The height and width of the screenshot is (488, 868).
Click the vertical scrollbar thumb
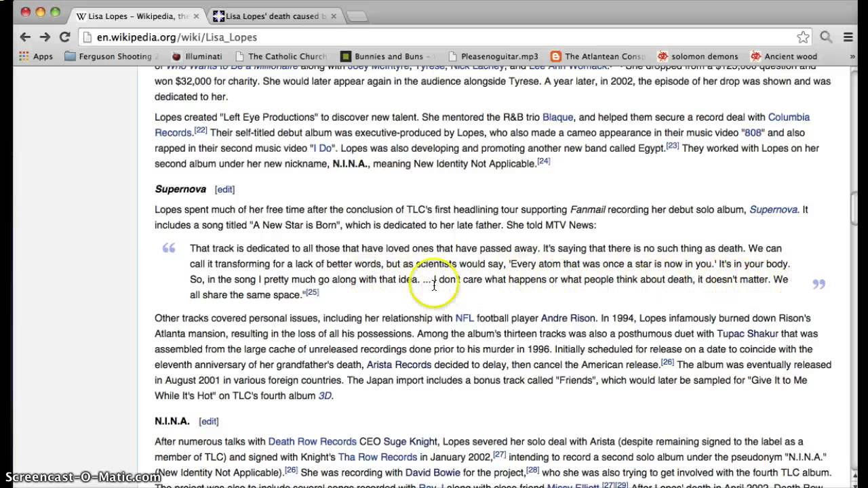click(856, 209)
